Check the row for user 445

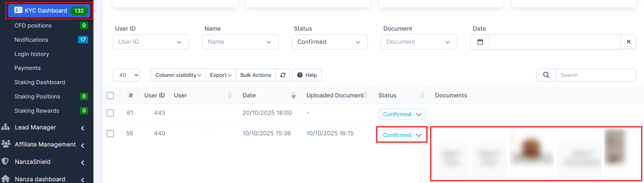(110, 113)
